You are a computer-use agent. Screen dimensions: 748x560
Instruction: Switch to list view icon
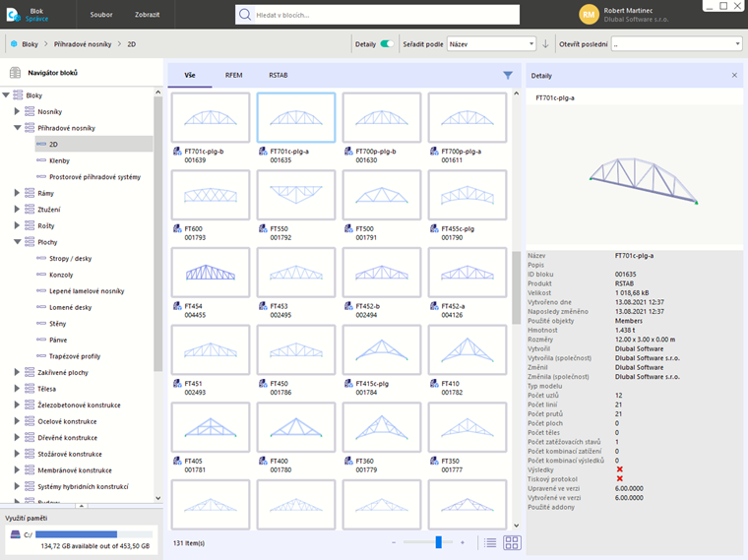coord(490,543)
